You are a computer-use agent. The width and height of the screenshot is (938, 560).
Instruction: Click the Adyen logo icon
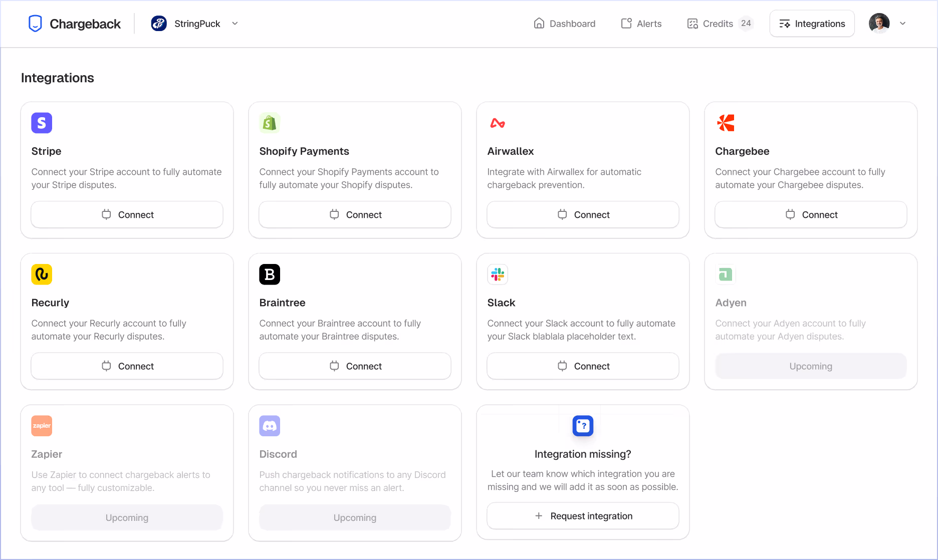click(726, 274)
